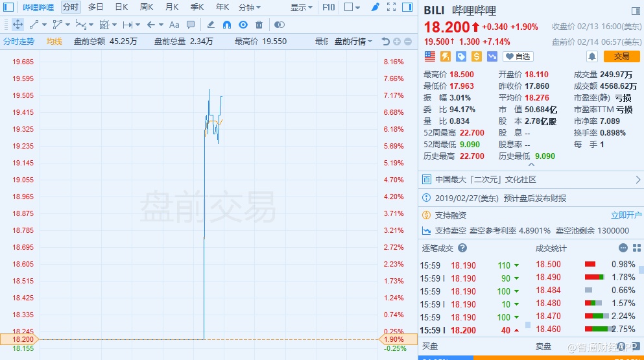Screen dimensions: 644x360
Task: Enter fullscreen chart mode
Action: 392,7
